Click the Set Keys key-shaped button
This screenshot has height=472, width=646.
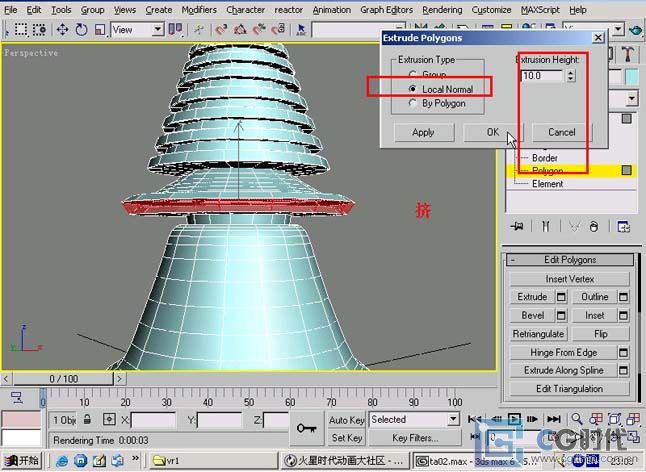(x=307, y=428)
